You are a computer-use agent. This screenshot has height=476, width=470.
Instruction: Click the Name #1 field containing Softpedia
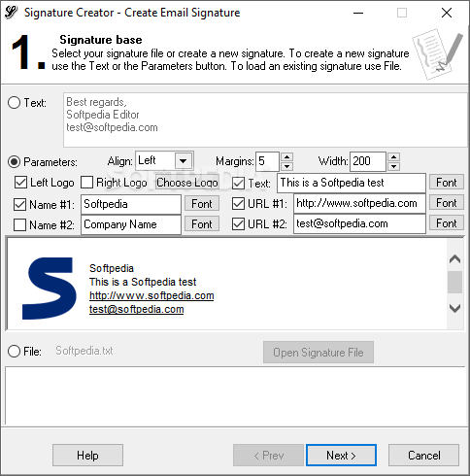coord(131,204)
